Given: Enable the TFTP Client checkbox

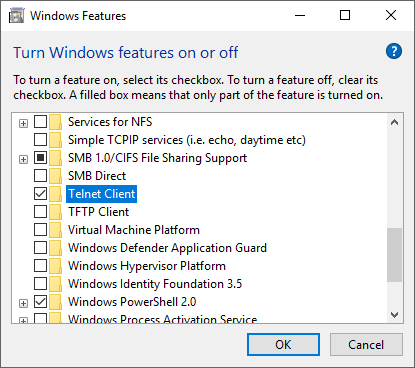Looking at the screenshot, I should tap(40, 212).
